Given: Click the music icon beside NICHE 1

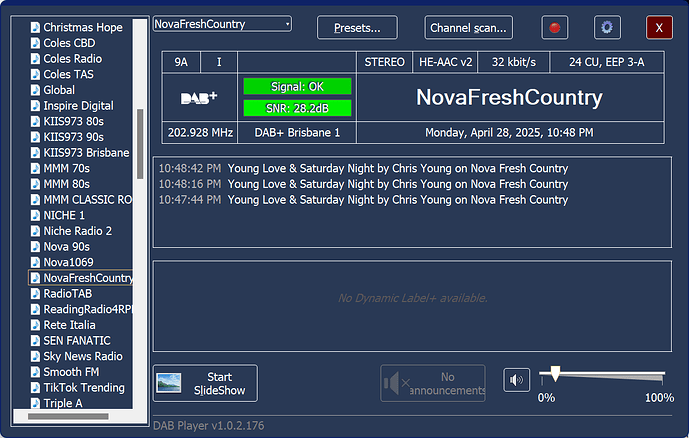Looking at the screenshot, I should (x=35, y=215).
